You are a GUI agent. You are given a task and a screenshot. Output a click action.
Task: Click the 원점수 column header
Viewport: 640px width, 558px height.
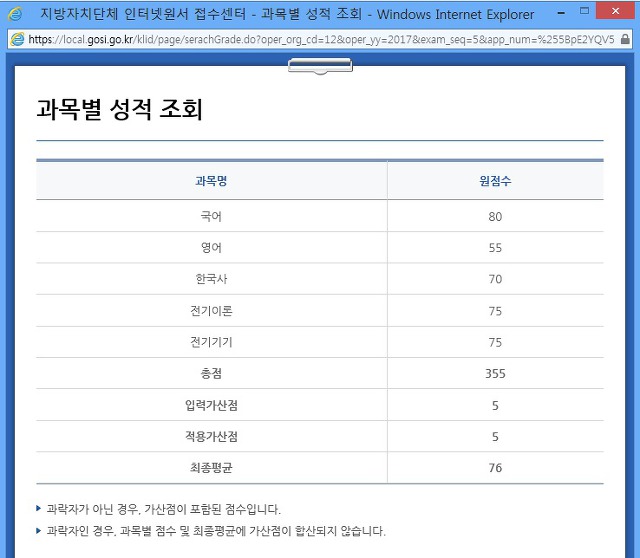click(495, 180)
